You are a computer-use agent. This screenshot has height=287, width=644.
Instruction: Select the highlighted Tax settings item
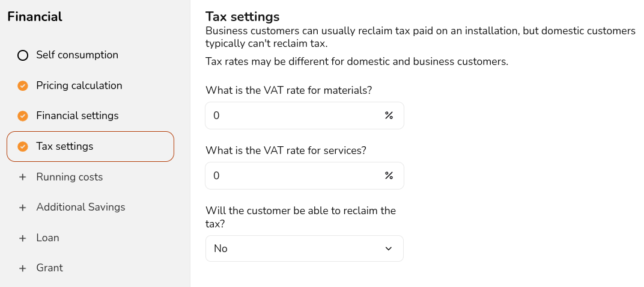coord(90,146)
